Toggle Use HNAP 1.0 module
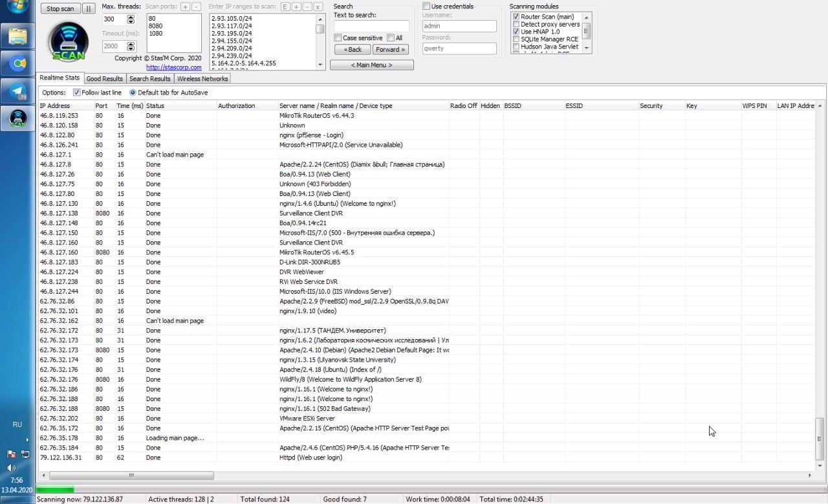Viewport: 828px width, 504px height. click(516, 31)
